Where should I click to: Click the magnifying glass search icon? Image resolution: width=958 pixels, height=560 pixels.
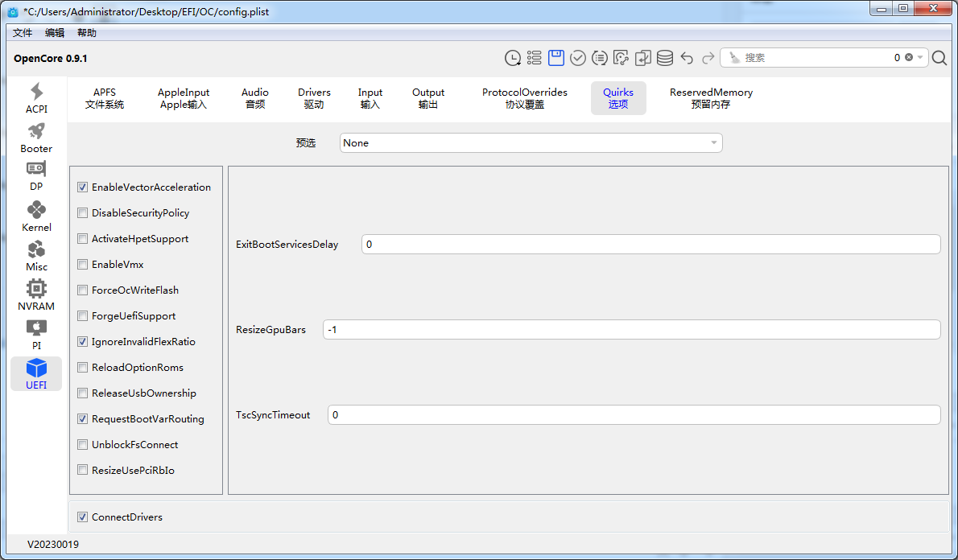[939, 58]
